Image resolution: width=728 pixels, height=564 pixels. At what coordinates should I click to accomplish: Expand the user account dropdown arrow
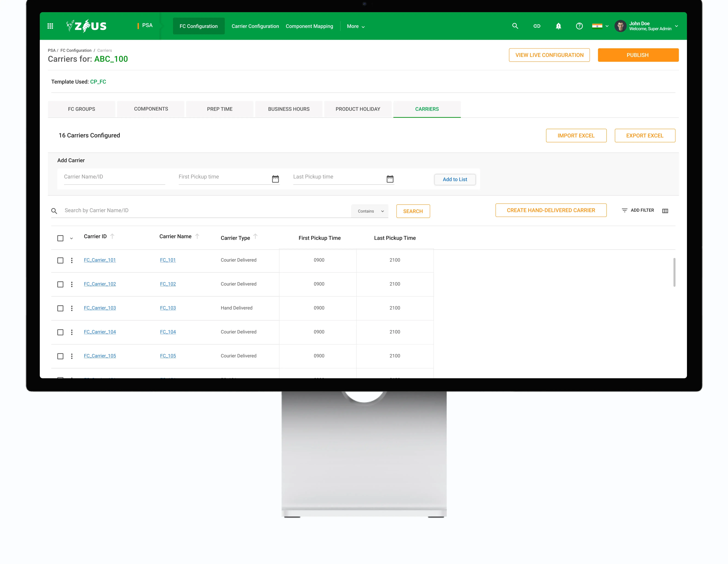[x=676, y=26]
